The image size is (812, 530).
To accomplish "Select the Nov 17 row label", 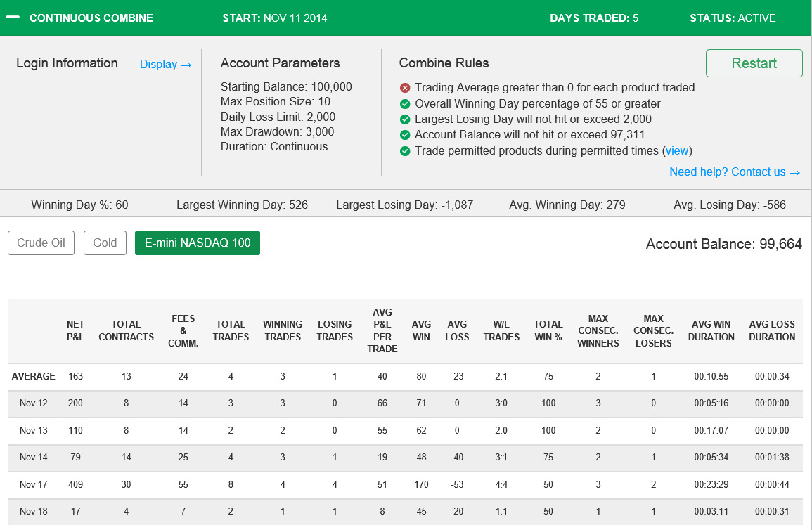I will click(33, 485).
